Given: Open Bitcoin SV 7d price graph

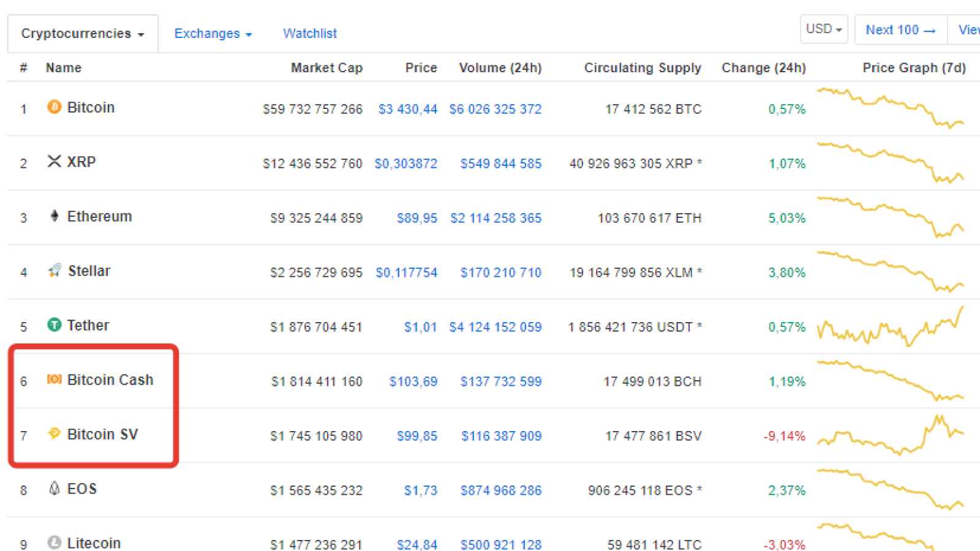Looking at the screenshot, I should pos(891,435).
